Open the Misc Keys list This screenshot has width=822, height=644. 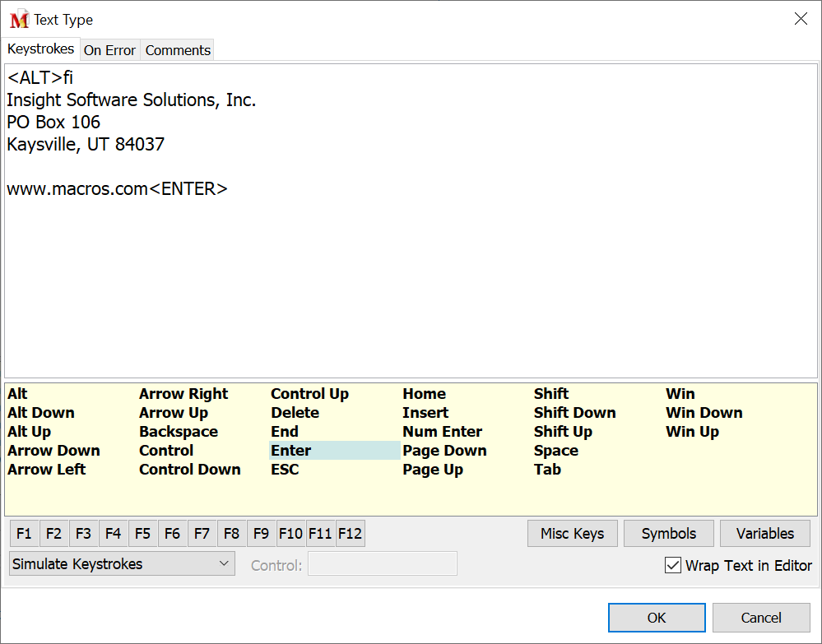pyautogui.click(x=572, y=534)
